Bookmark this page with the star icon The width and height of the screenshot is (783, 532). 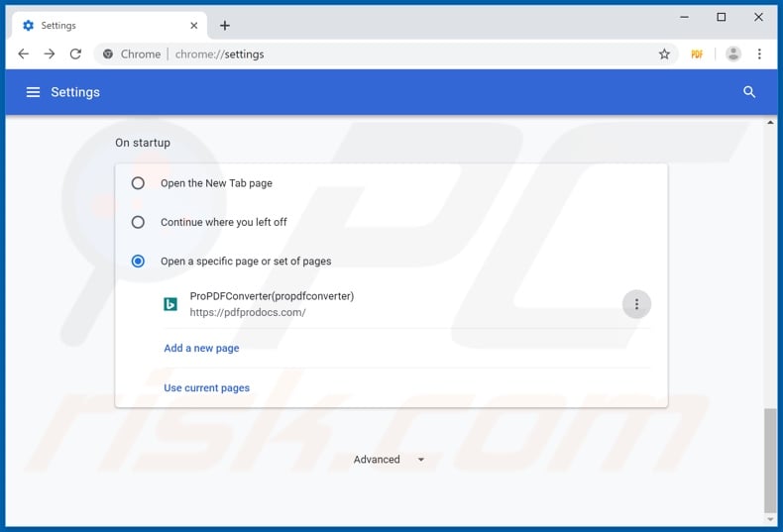(x=664, y=53)
